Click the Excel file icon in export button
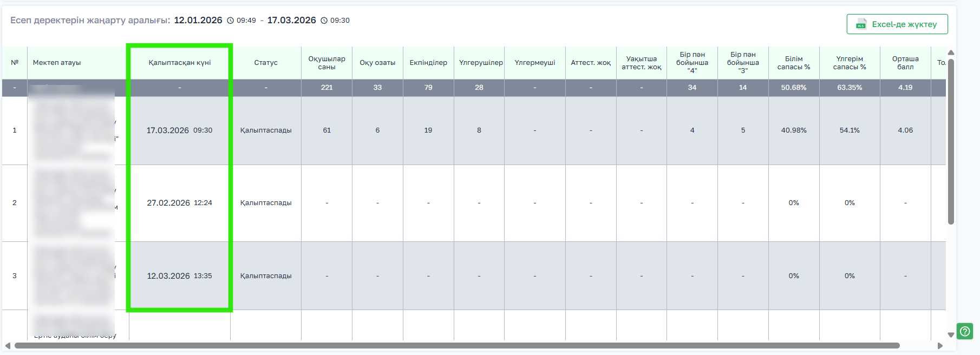 coord(861,24)
